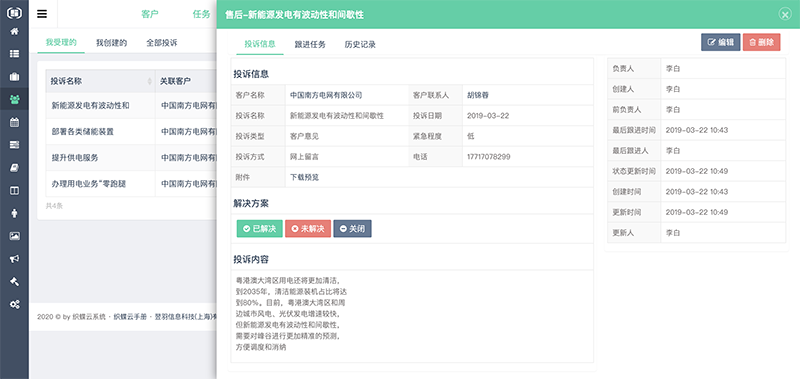
Task: Open the columns layout sidebar icon
Action: (14, 191)
